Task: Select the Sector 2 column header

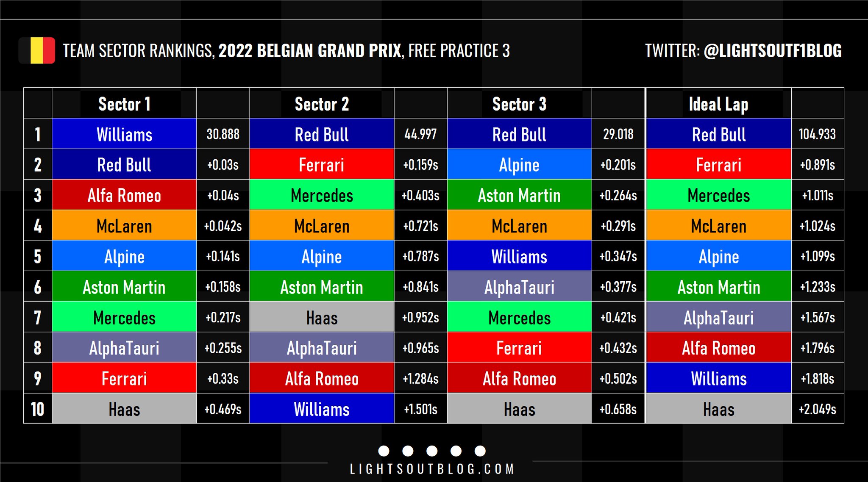Action: [x=322, y=104]
